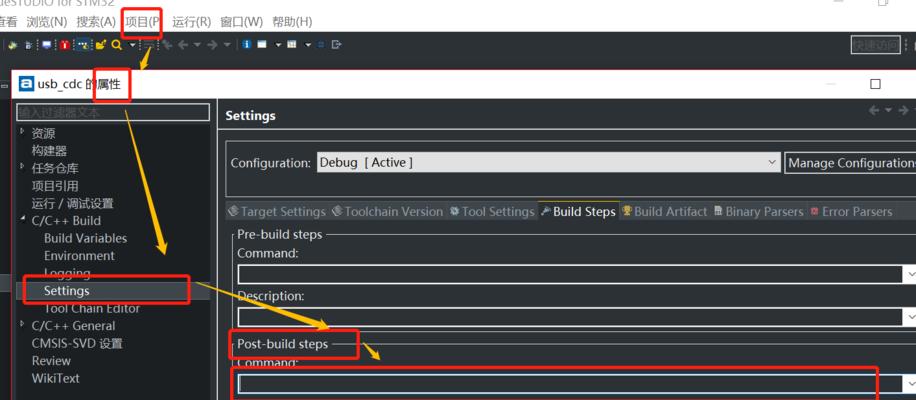Select Build Variables in the tree
The height and width of the screenshot is (400, 916).
(85, 238)
